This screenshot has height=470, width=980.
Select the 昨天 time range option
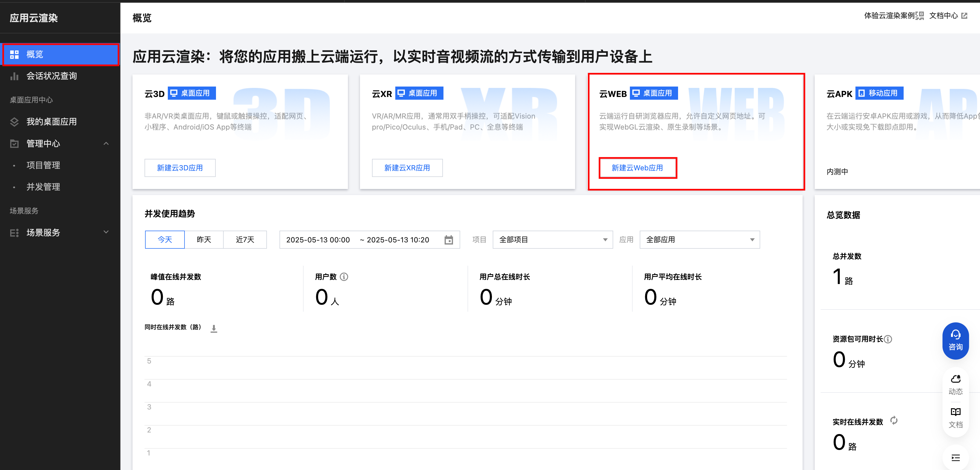pyautogui.click(x=204, y=240)
